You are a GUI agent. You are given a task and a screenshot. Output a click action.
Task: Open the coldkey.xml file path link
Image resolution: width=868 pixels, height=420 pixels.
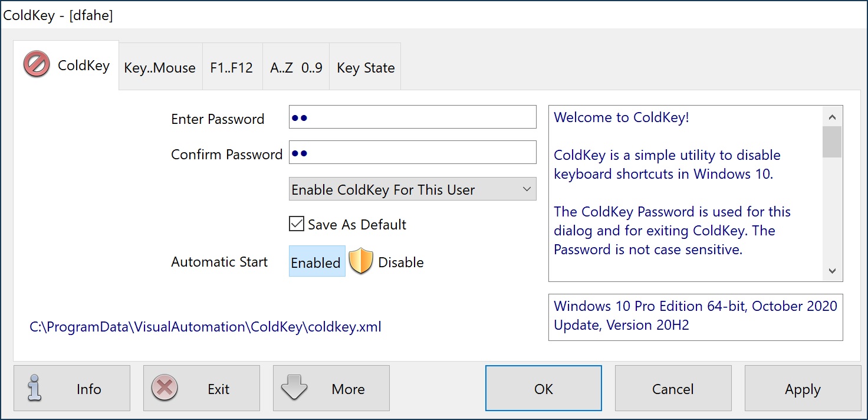(205, 327)
